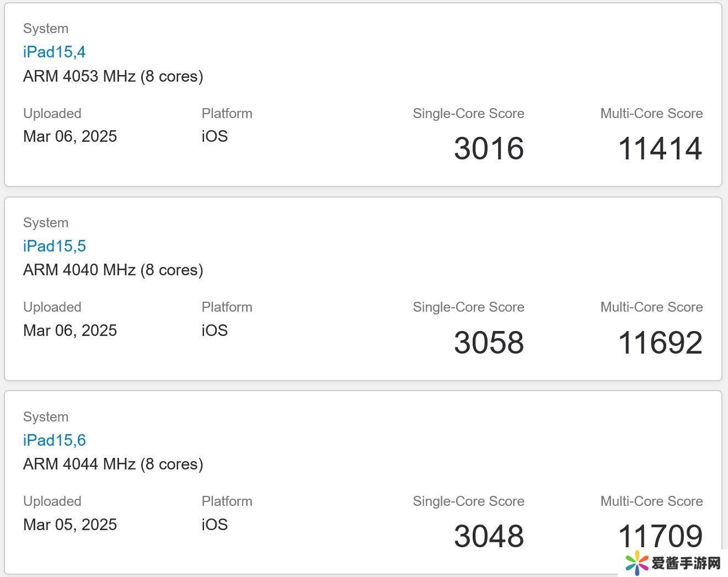Viewport: 728px width, 577px height.
Task: Click the Mar 05, 2025 upload date
Action: (70, 525)
